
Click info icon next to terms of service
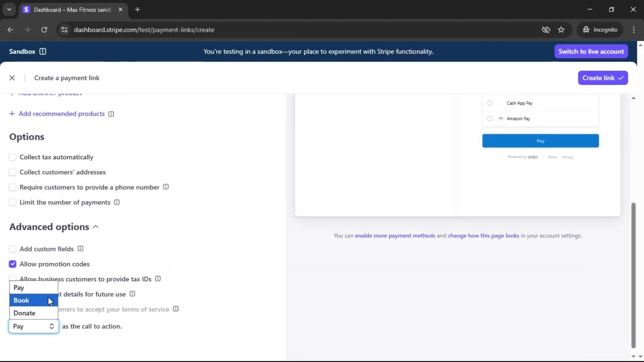coord(176,309)
